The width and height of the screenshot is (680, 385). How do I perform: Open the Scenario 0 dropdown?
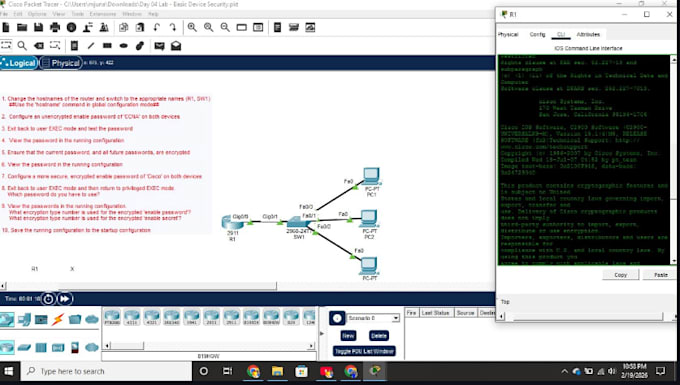[373, 318]
